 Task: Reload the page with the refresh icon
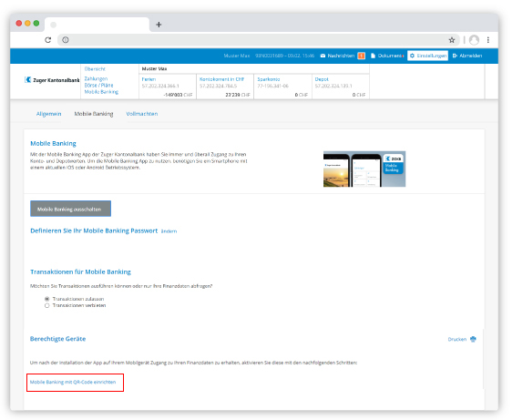[48, 40]
